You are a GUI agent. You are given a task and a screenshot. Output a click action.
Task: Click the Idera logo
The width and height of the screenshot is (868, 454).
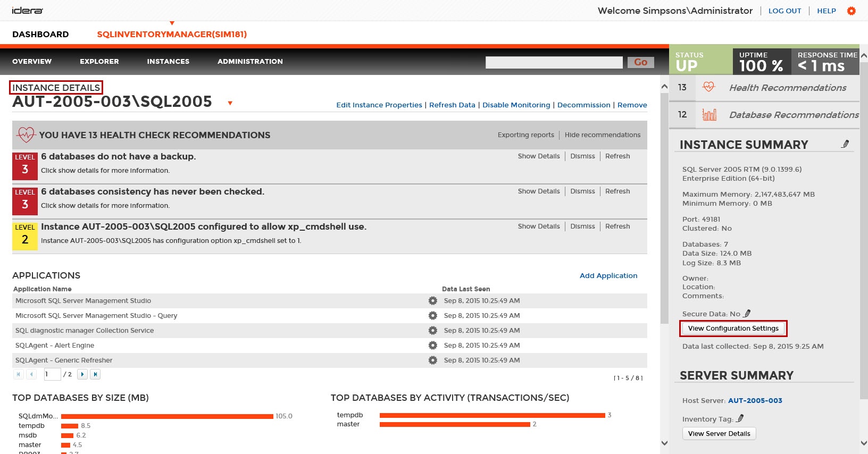pos(27,11)
